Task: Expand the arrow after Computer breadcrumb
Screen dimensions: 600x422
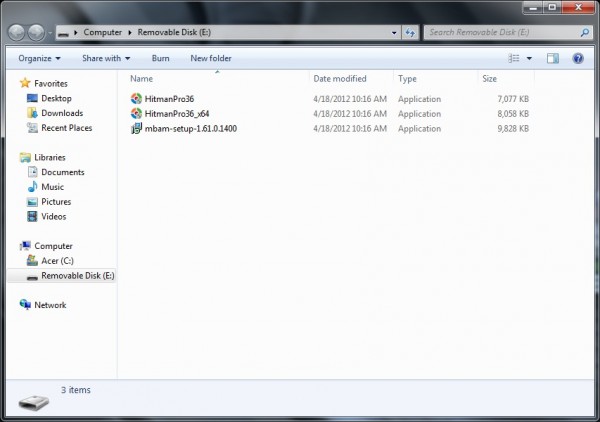Action: pos(130,33)
